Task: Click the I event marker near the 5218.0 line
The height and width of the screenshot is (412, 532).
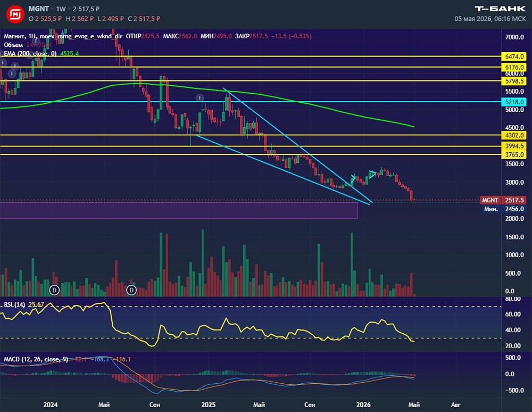Action: coord(199,98)
